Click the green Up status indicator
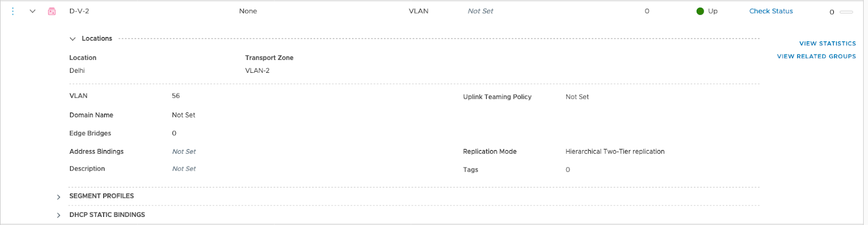The height and width of the screenshot is (225, 868). 700,11
